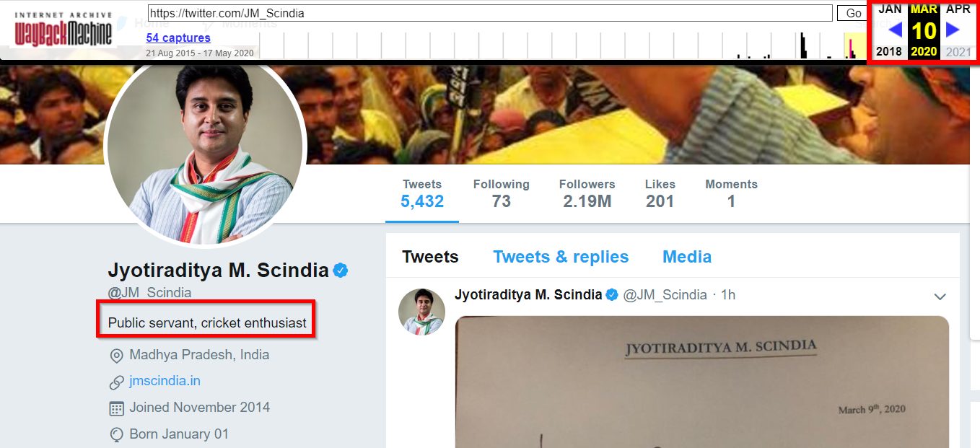Go to previous capture with blue left arrow

[895, 30]
